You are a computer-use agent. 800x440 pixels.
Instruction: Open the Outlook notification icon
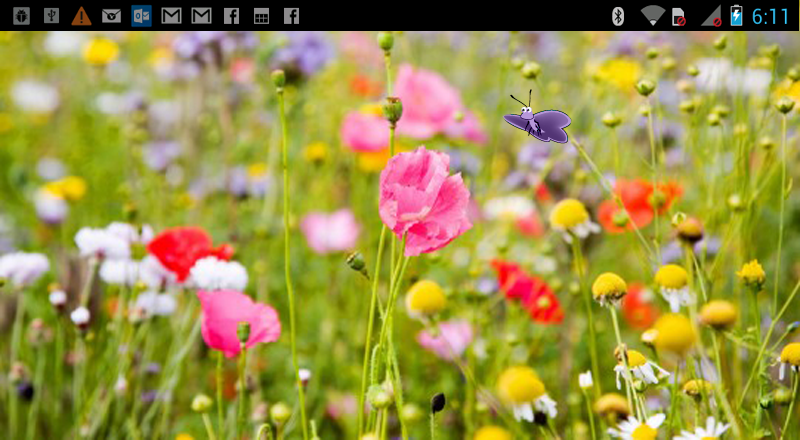pyautogui.click(x=141, y=16)
